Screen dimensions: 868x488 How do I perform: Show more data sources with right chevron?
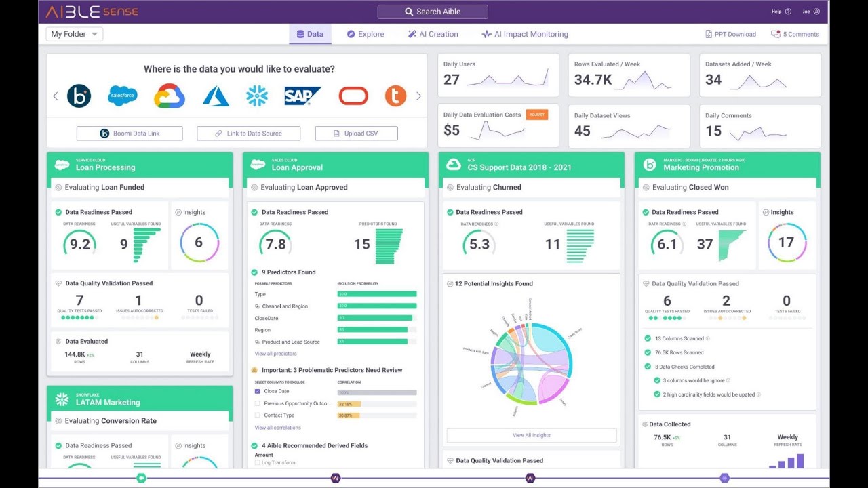click(418, 96)
